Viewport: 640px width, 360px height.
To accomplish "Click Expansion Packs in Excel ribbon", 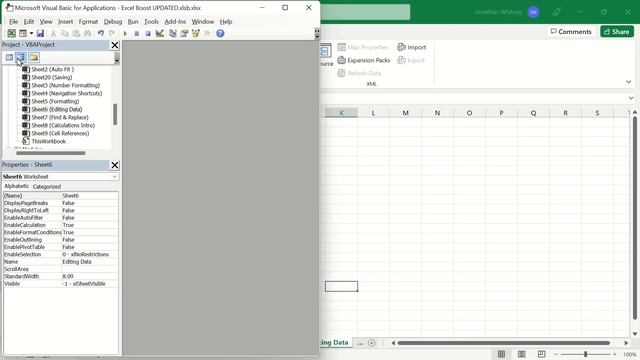I will tap(364, 60).
